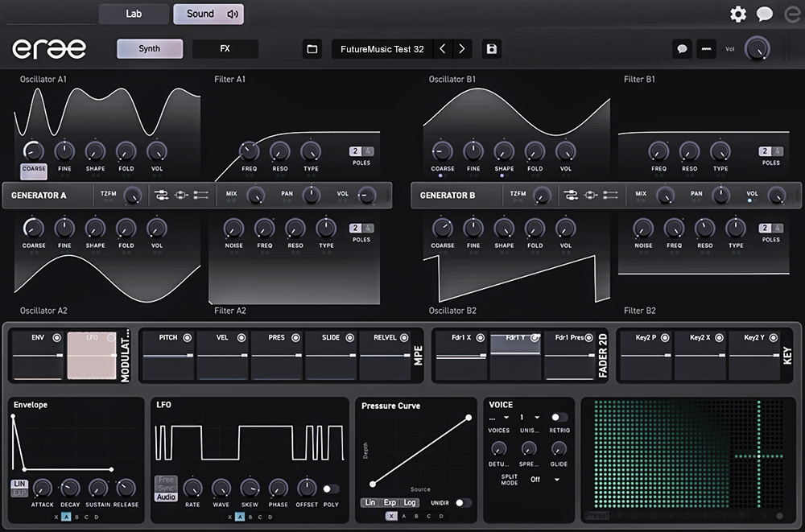Set LFO mode to Sync
Image resolution: width=805 pixels, height=532 pixels.
coord(166,488)
